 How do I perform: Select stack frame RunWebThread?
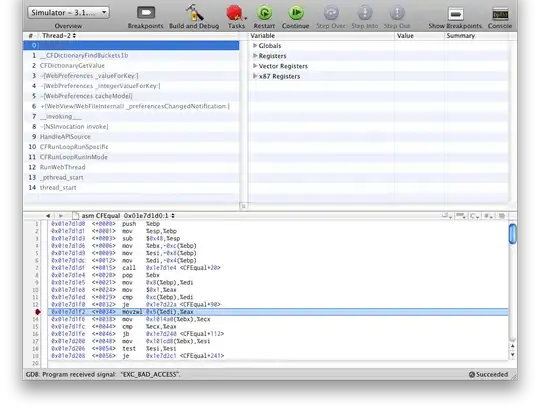(x=63, y=167)
